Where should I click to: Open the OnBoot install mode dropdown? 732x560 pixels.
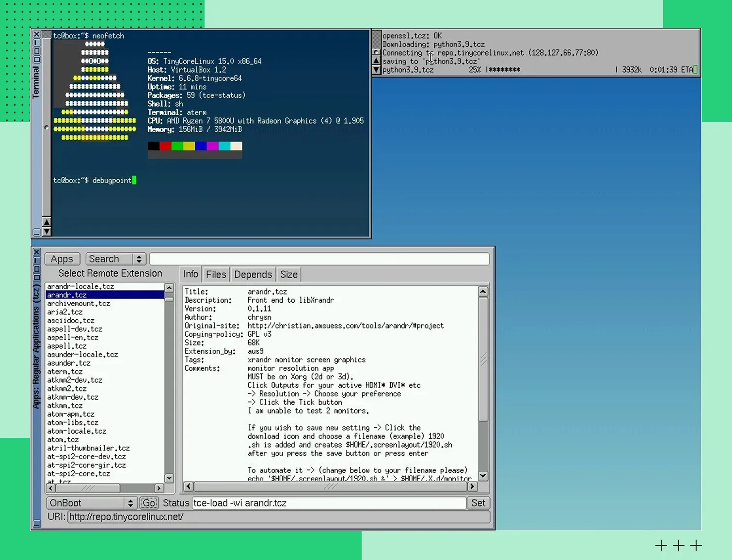click(91, 503)
